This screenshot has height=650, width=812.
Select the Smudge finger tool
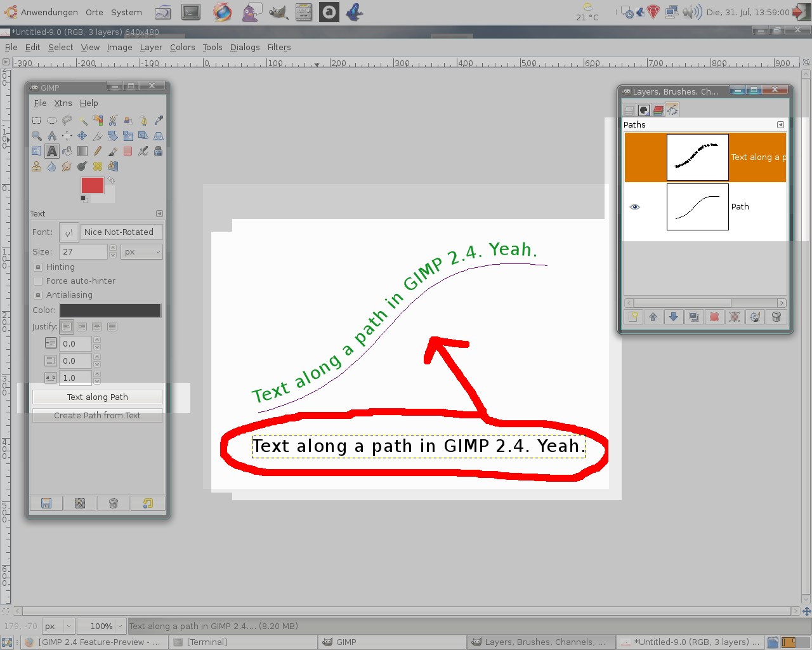67,166
